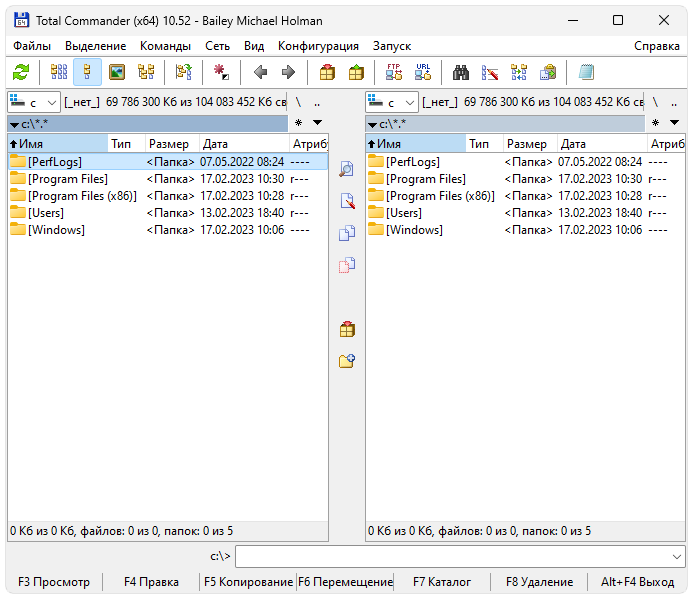Click the View file icon in middle bar
Screen dimensions: 695x598
(x=347, y=169)
